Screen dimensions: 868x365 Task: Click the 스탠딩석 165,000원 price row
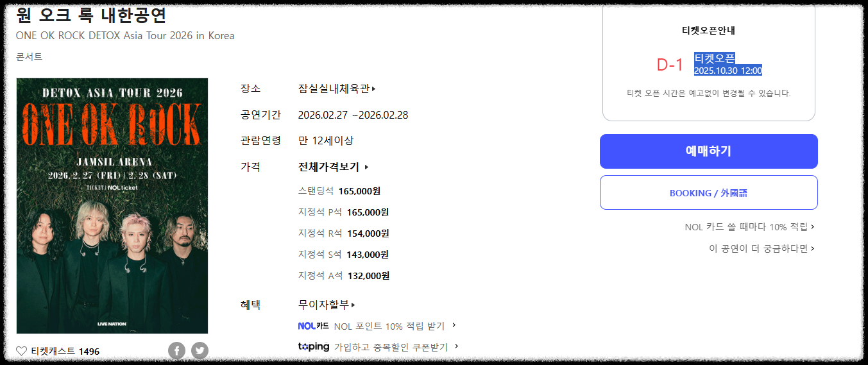pyautogui.click(x=339, y=191)
